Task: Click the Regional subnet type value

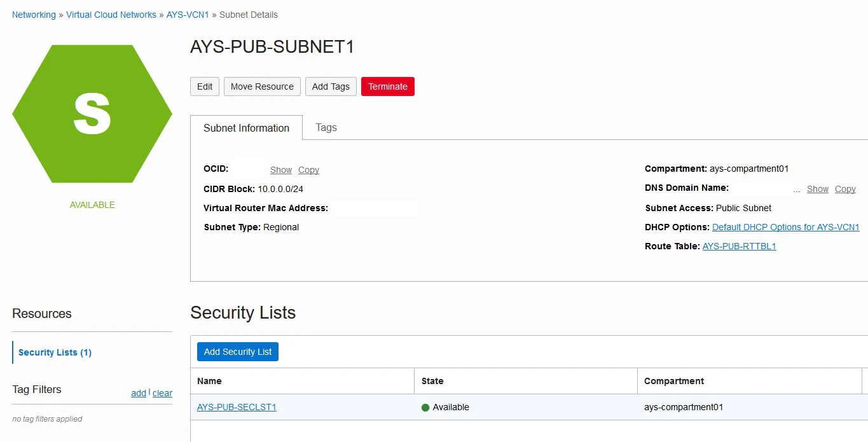Action: tap(281, 227)
